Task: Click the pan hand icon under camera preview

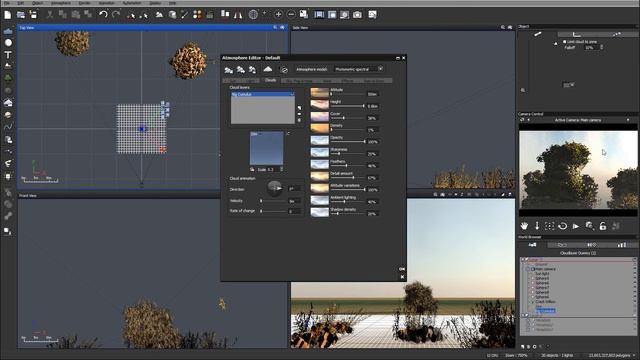Action: coord(524,226)
